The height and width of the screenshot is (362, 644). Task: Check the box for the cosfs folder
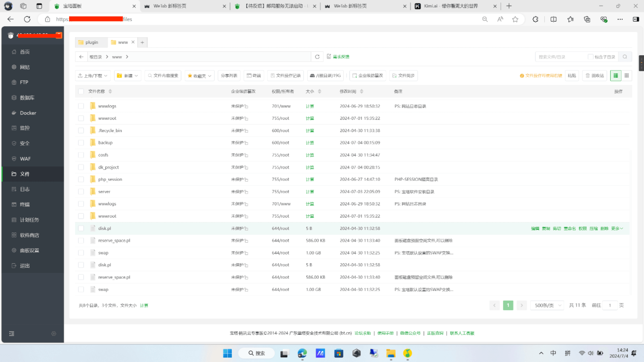pyautogui.click(x=81, y=155)
